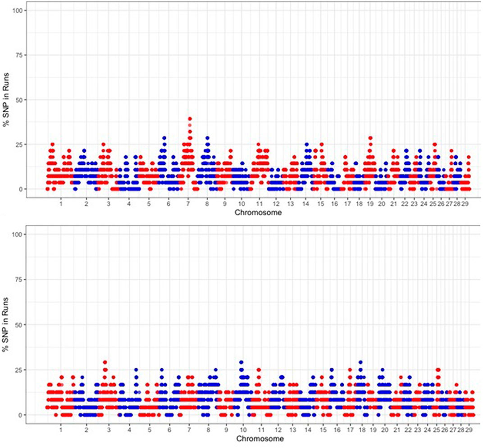Select the lower plot's "% SNP in Runs" label

pyautogui.click(x=6, y=325)
